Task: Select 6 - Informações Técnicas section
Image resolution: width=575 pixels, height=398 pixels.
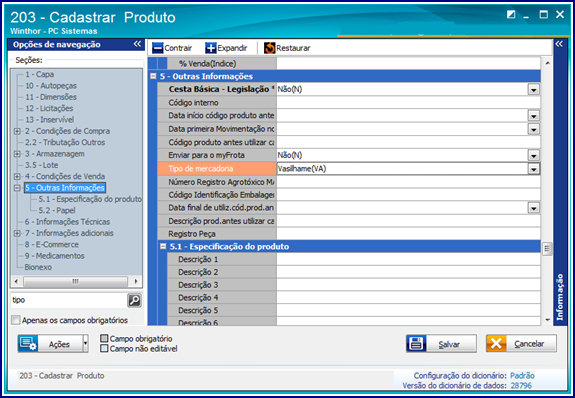Action: click(67, 222)
